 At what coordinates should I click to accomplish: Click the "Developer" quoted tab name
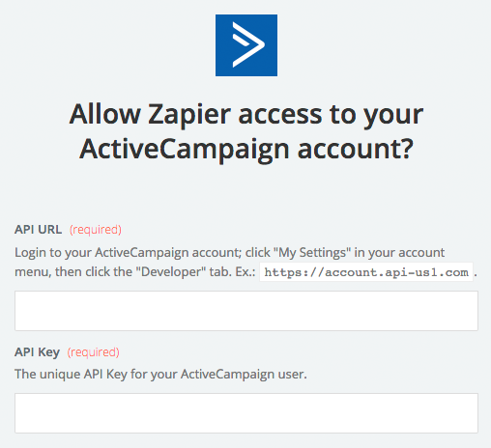(x=170, y=272)
